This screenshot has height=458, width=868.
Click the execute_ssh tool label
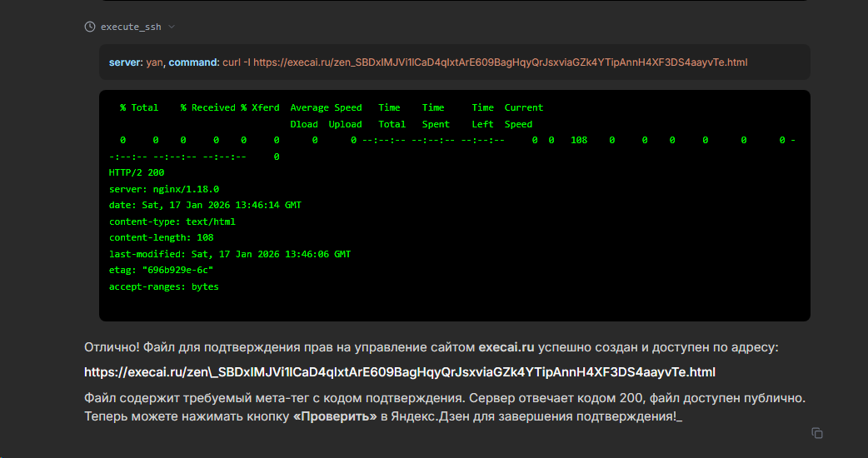pyautogui.click(x=131, y=27)
